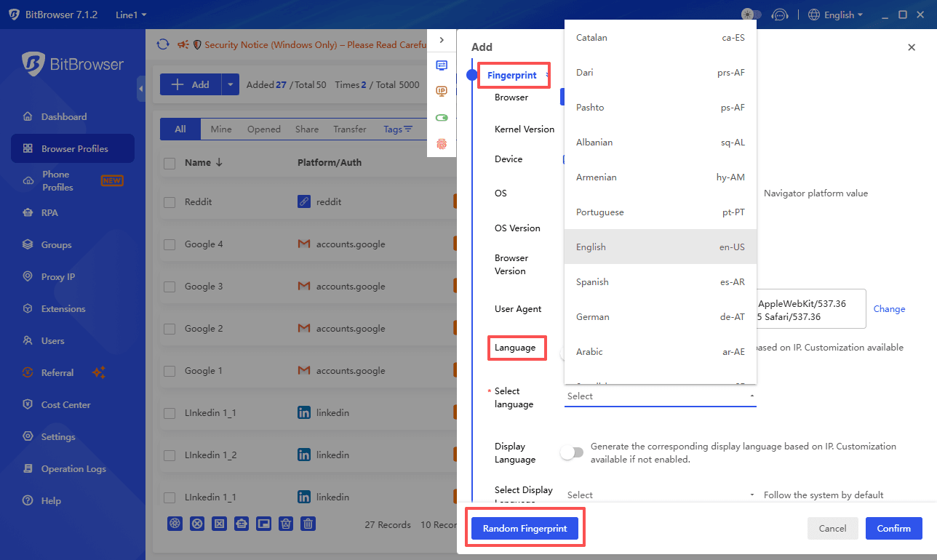
Task: Sort profiles by Name column header
Action: [x=204, y=163]
